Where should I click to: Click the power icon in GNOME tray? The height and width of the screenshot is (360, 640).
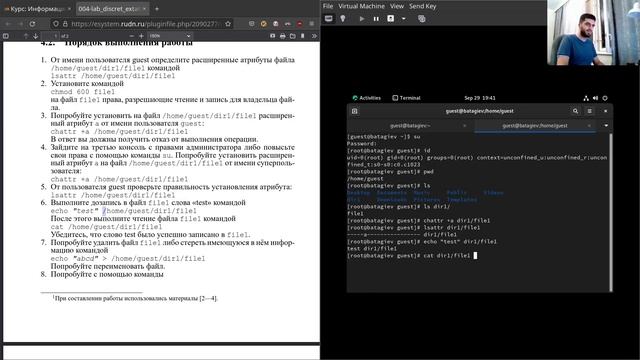point(605,98)
